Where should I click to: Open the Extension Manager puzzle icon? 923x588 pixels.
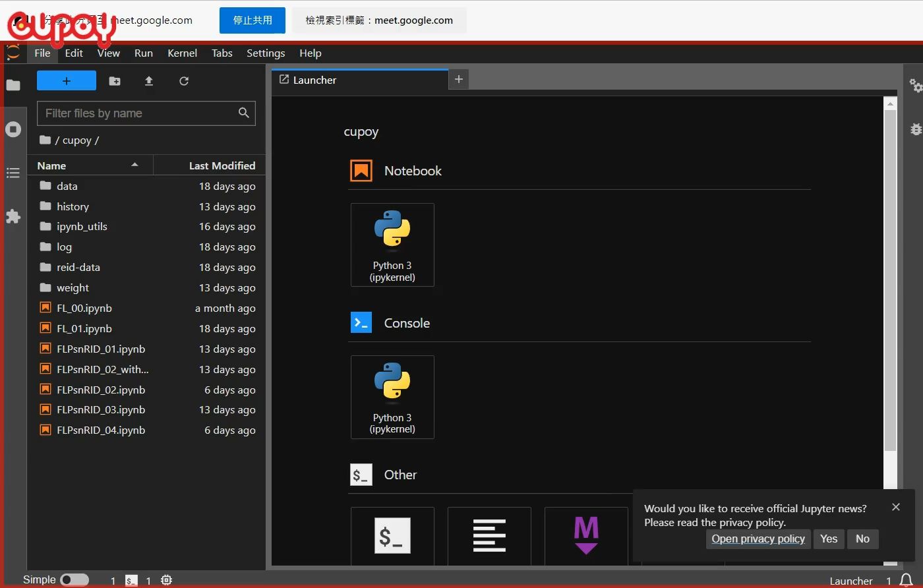click(x=13, y=216)
